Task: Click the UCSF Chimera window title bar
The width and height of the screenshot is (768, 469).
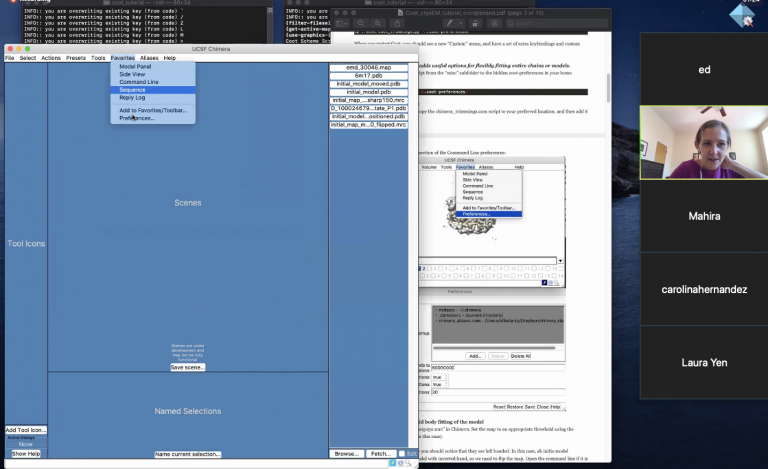Action: 211,49
